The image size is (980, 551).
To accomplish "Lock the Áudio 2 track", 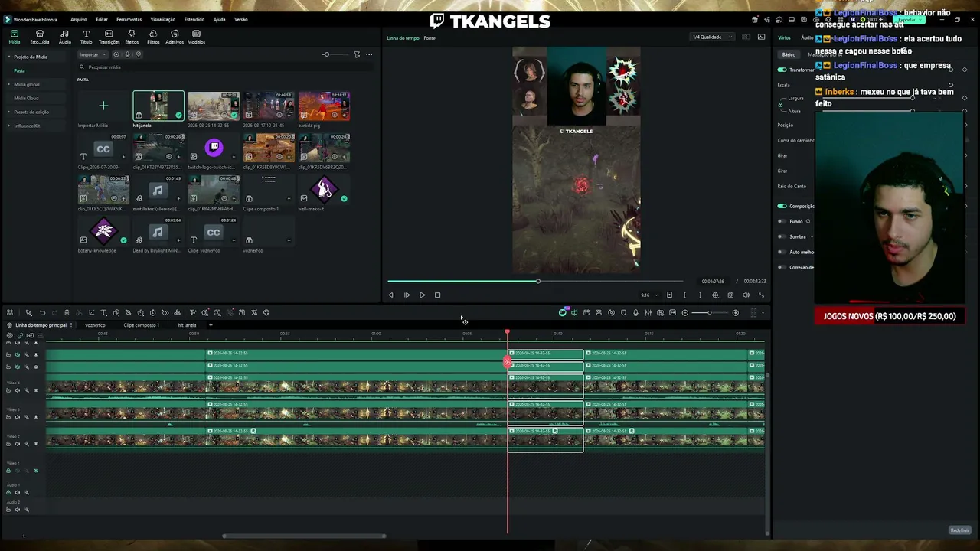I will point(8,510).
